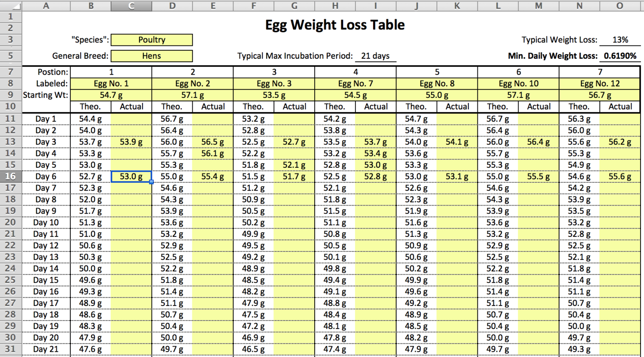Click the yellow "Hens" general breed cell

point(152,56)
